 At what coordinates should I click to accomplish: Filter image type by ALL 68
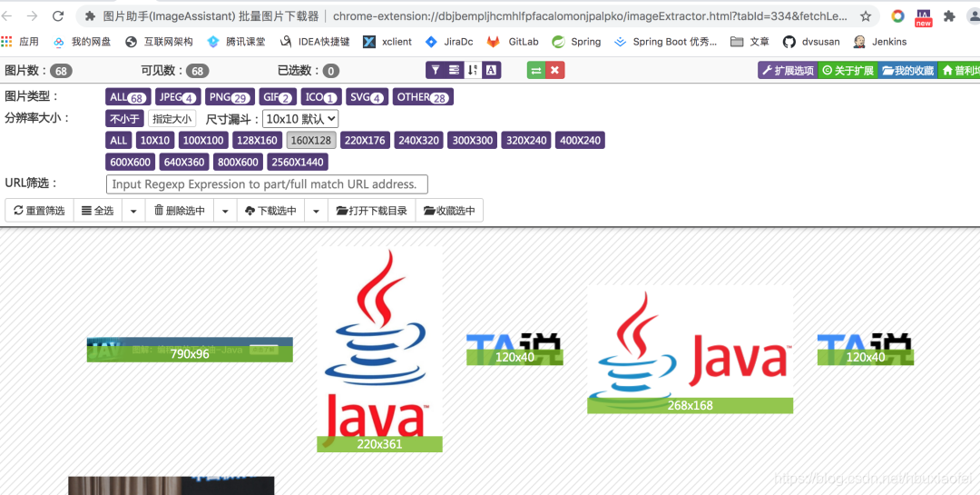pos(128,97)
